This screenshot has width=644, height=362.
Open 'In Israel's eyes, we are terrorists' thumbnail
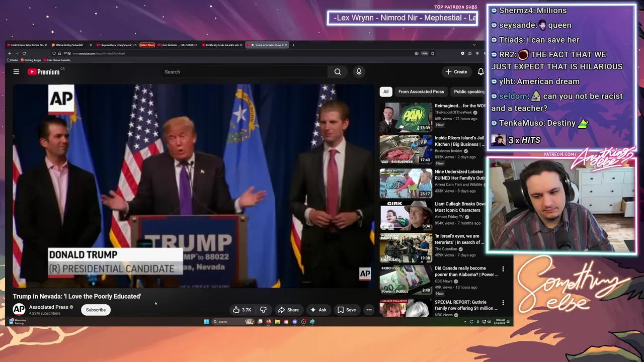click(406, 248)
